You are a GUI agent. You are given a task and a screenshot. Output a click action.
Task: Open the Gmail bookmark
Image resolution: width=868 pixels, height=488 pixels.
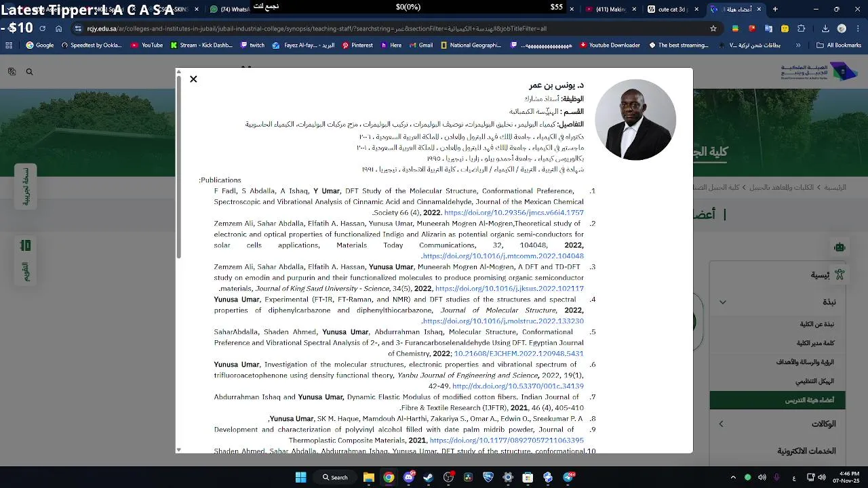pos(420,45)
